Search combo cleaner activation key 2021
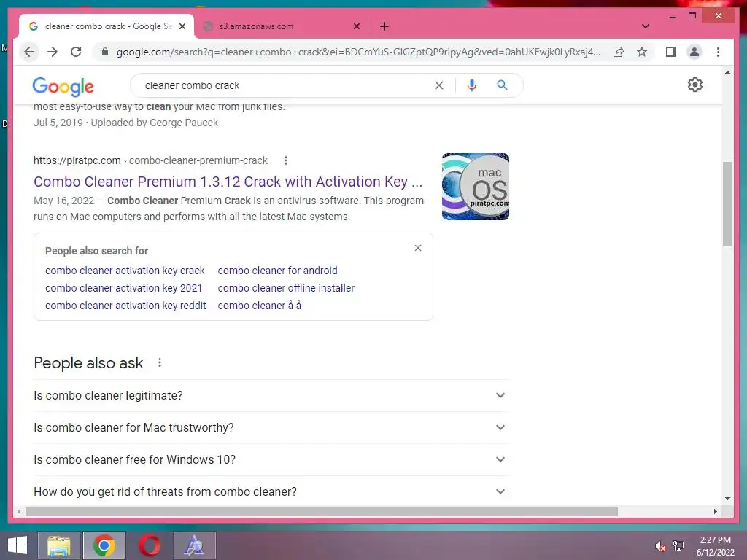747x560 pixels. click(x=123, y=288)
